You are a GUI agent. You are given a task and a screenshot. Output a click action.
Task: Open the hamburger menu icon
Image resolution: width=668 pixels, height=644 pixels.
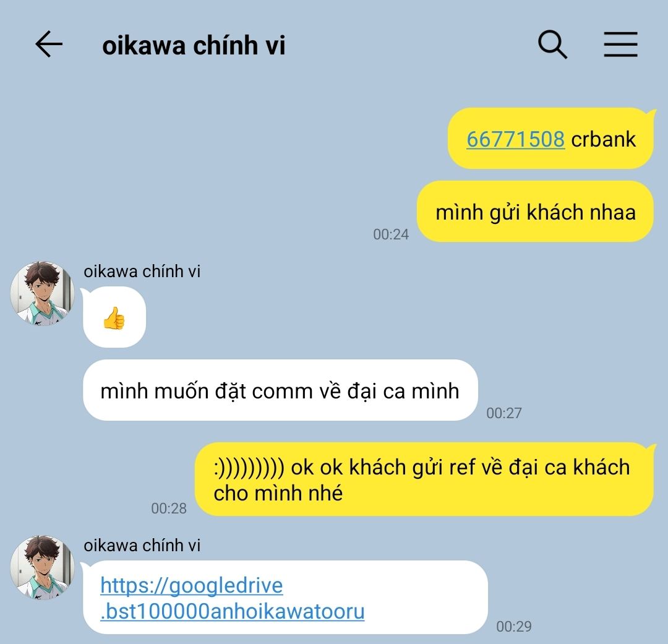pos(621,44)
